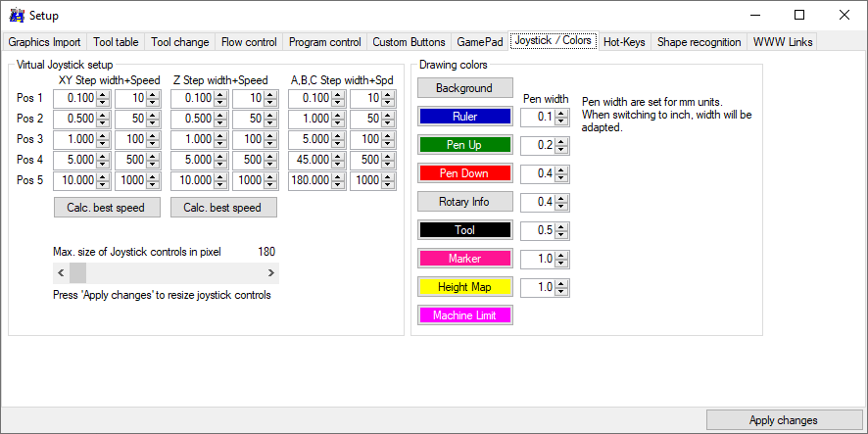
Task: Click Calc. best speed under XY column
Action: coord(107,208)
